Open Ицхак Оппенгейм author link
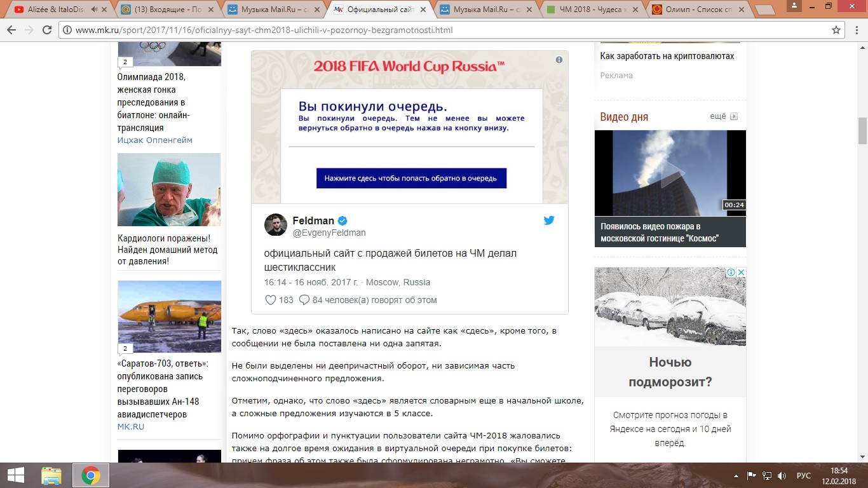The image size is (868, 488). click(x=155, y=140)
